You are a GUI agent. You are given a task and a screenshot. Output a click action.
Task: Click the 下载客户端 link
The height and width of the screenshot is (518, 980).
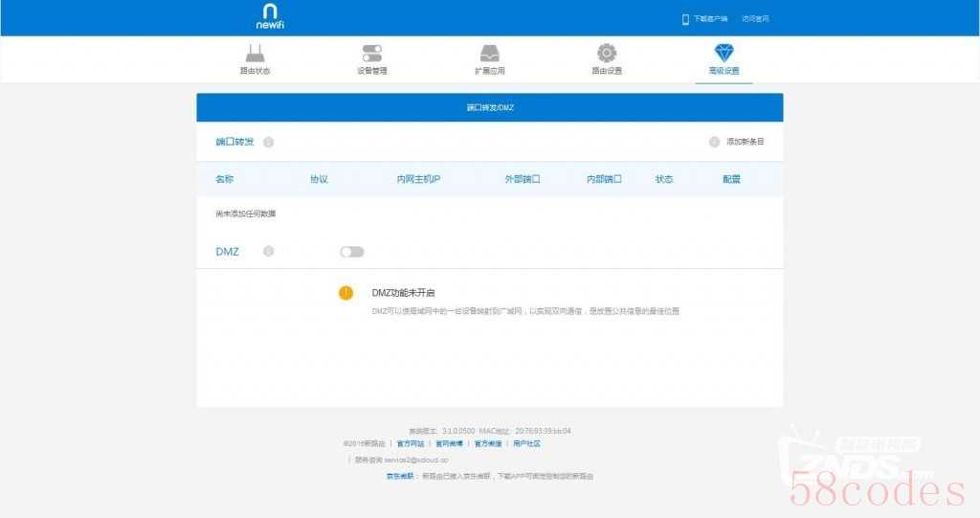coord(710,19)
